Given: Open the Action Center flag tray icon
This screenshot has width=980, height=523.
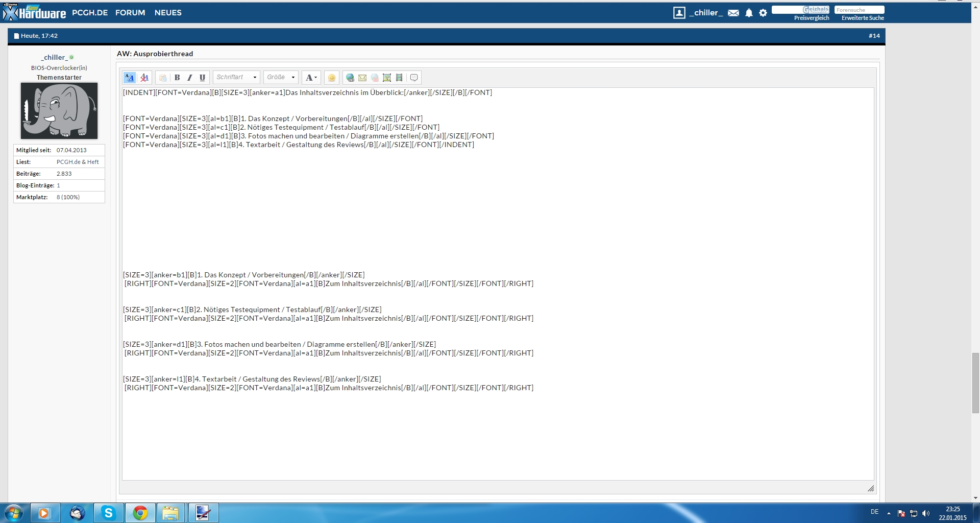Looking at the screenshot, I should point(901,513).
